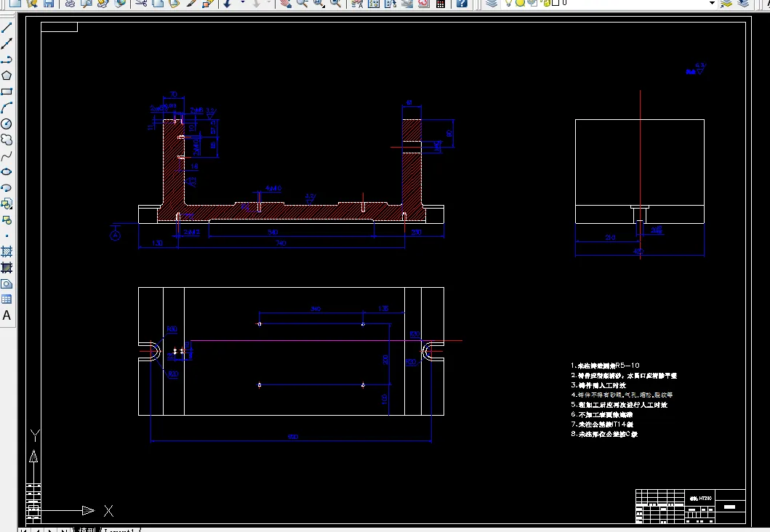Click the Layer Previous icon
This screenshot has width=770, height=532.
pos(744,3)
